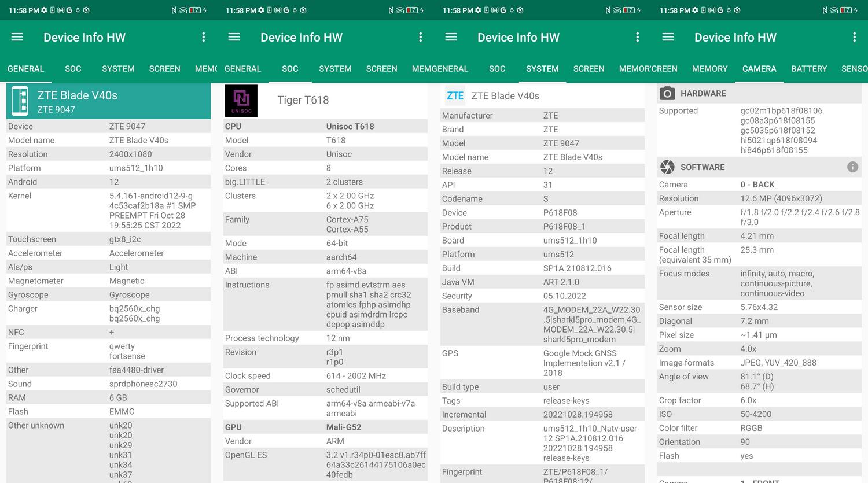Tap NFC icon in second status bar
Image resolution: width=868 pixels, height=483 pixels.
pyautogui.click(x=391, y=10)
